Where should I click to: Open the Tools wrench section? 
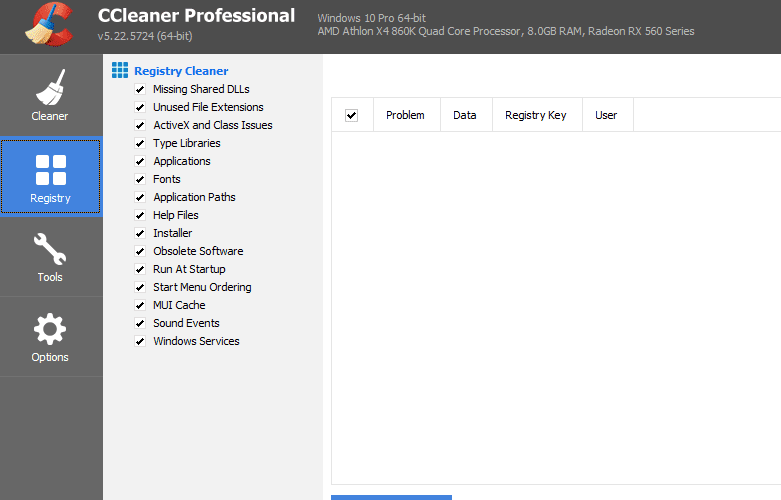50,257
